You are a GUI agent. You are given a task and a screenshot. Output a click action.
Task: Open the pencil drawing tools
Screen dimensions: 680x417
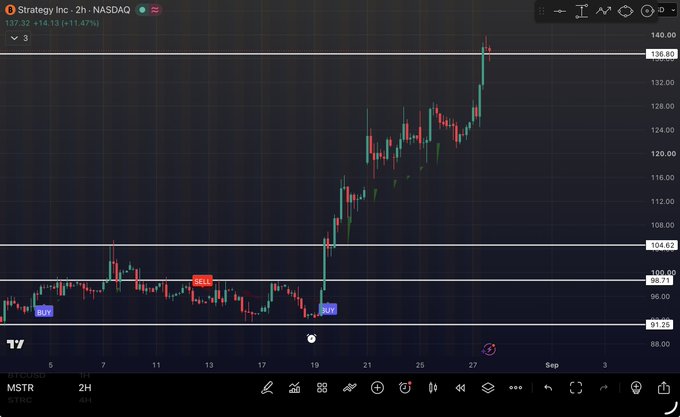coord(267,388)
